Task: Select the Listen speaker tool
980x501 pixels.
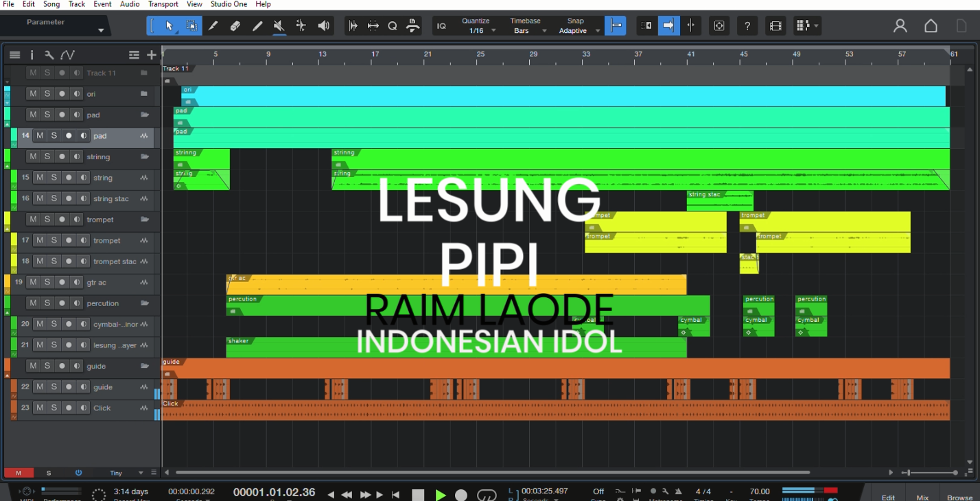Action: pyautogui.click(x=324, y=26)
